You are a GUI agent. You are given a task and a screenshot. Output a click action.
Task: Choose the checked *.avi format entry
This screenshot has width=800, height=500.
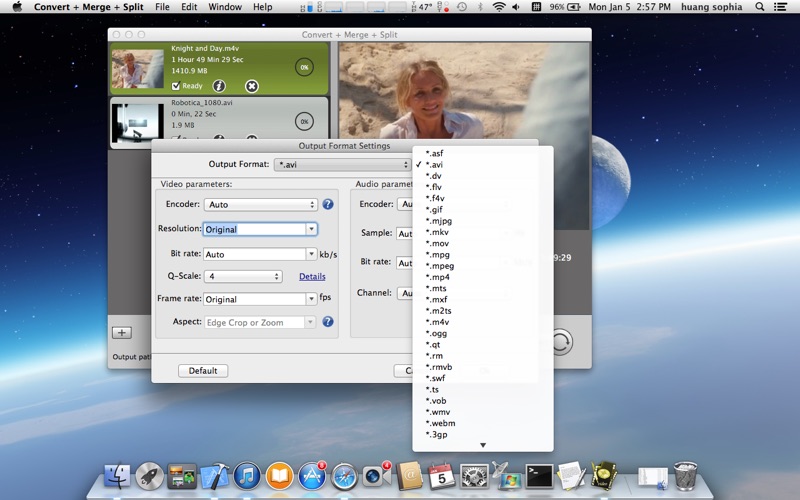tap(483, 164)
